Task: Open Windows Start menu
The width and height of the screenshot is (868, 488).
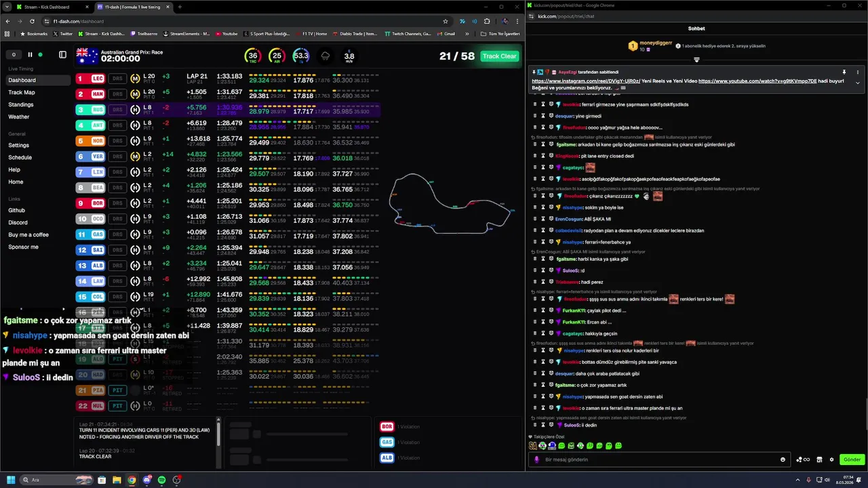Action: click(12, 480)
